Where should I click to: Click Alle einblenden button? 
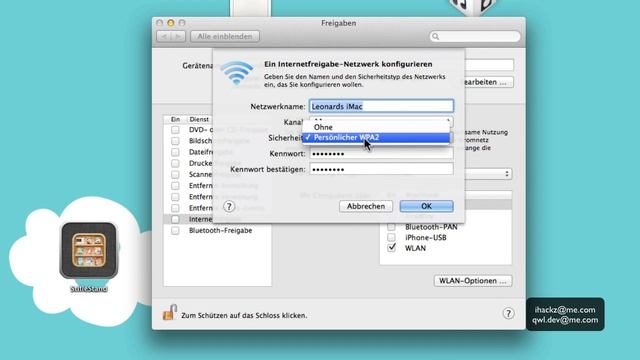(x=225, y=36)
